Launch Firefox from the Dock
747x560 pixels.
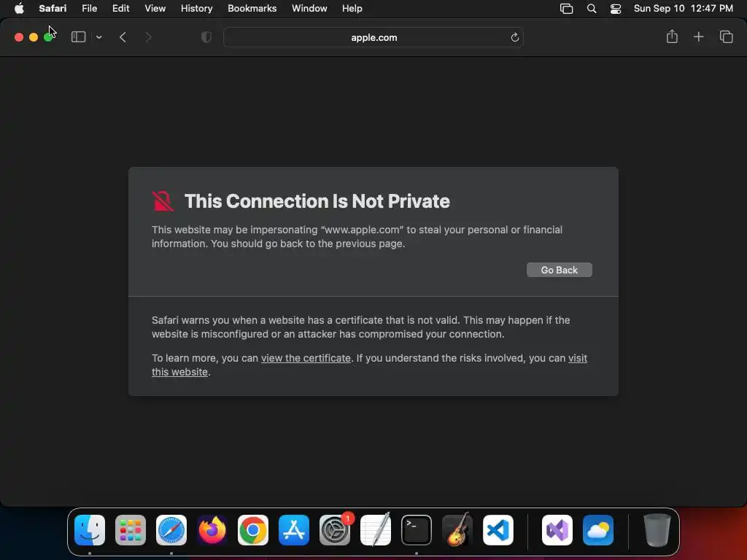pos(212,530)
